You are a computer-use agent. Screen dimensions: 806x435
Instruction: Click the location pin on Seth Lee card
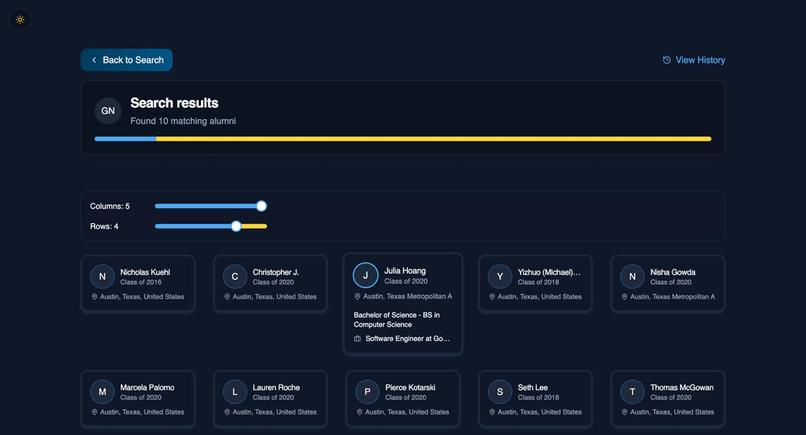pyautogui.click(x=492, y=412)
